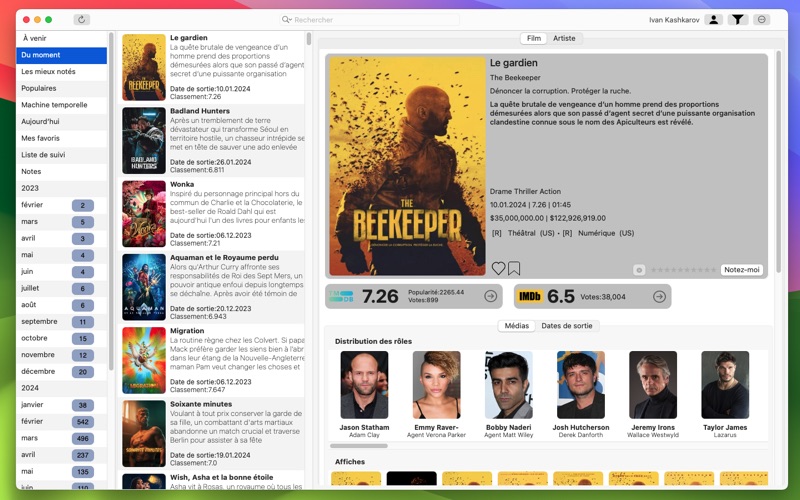Select Migration in the movie list
800x500 pixels.
pos(211,360)
